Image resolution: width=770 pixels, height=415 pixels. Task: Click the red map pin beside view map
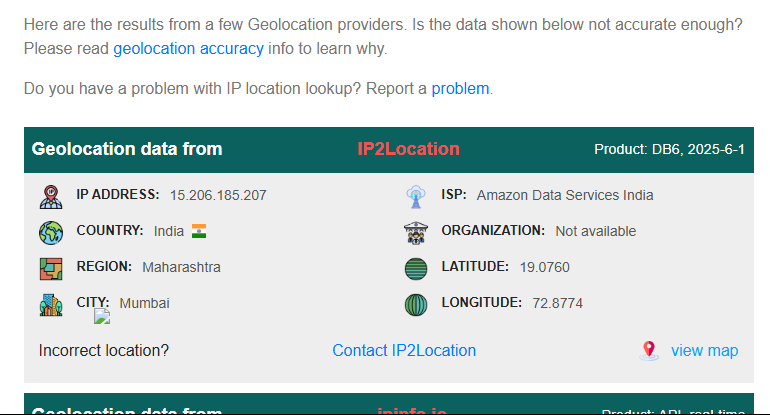tap(649, 351)
